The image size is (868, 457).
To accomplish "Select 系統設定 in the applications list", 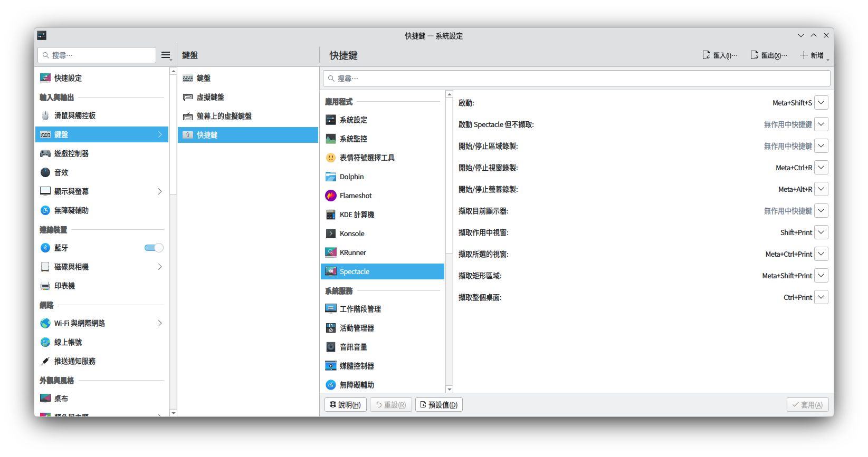I will pos(383,120).
